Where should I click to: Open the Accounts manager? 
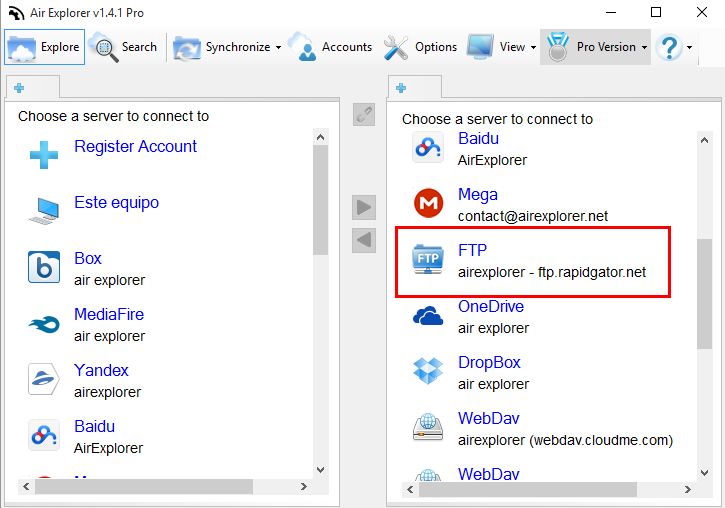coord(330,47)
